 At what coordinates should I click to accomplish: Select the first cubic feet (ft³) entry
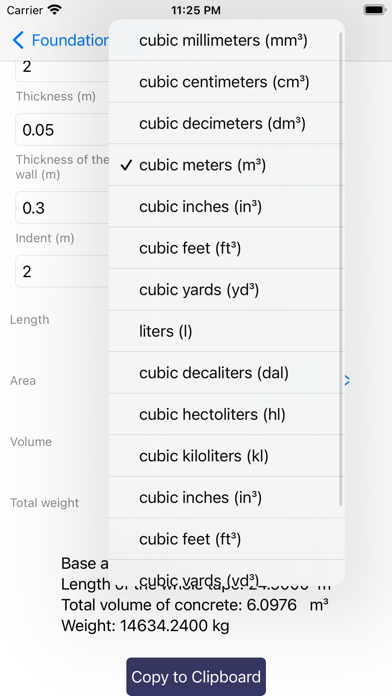(226, 248)
